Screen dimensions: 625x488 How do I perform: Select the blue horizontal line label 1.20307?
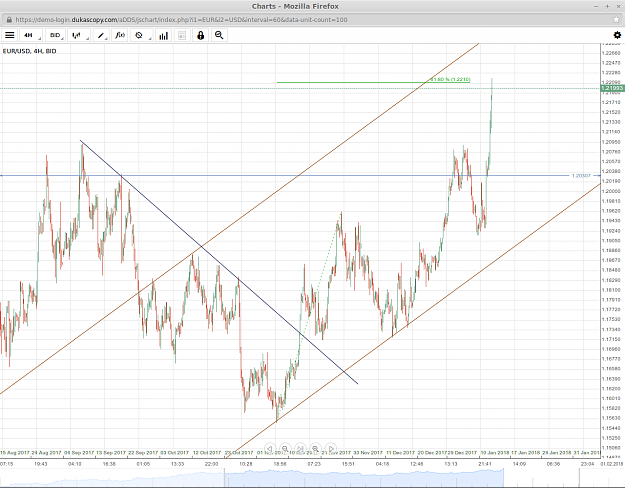click(581, 175)
